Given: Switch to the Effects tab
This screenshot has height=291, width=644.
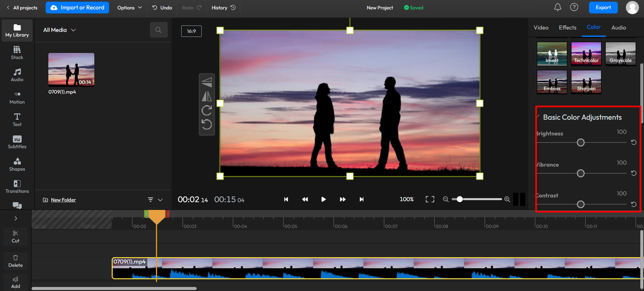Looking at the screenshot, I should pyautogui.click(x=568, y=28).
